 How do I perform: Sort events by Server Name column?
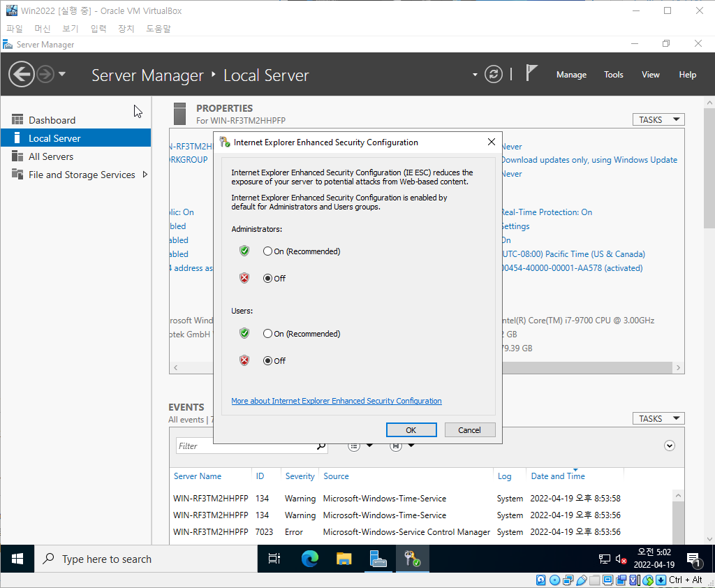click(198, 476)
